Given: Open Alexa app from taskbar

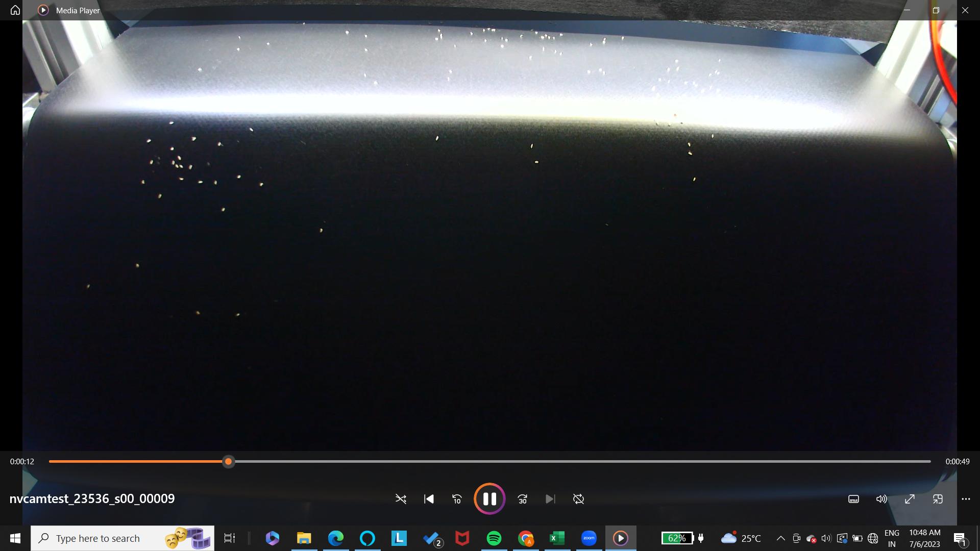Looking at the screenshot, I should pos(367,538).
